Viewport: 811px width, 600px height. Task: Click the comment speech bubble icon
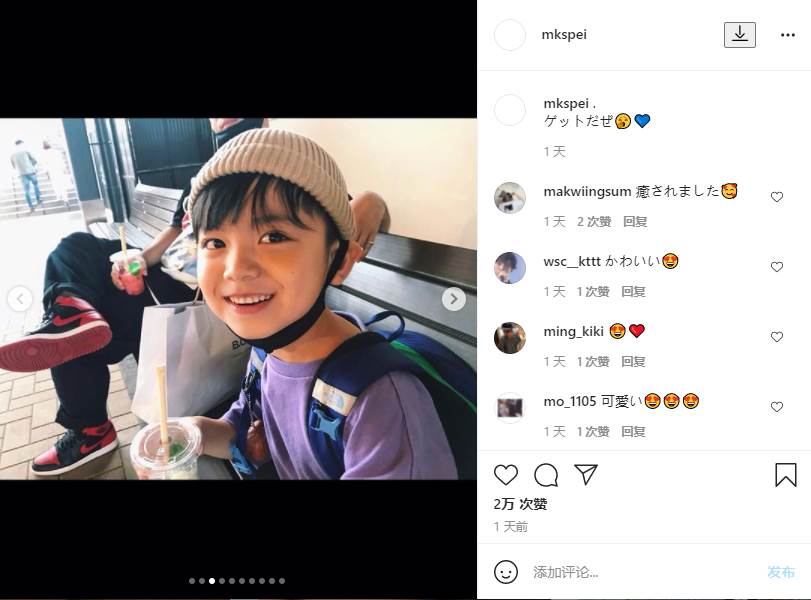546,475
